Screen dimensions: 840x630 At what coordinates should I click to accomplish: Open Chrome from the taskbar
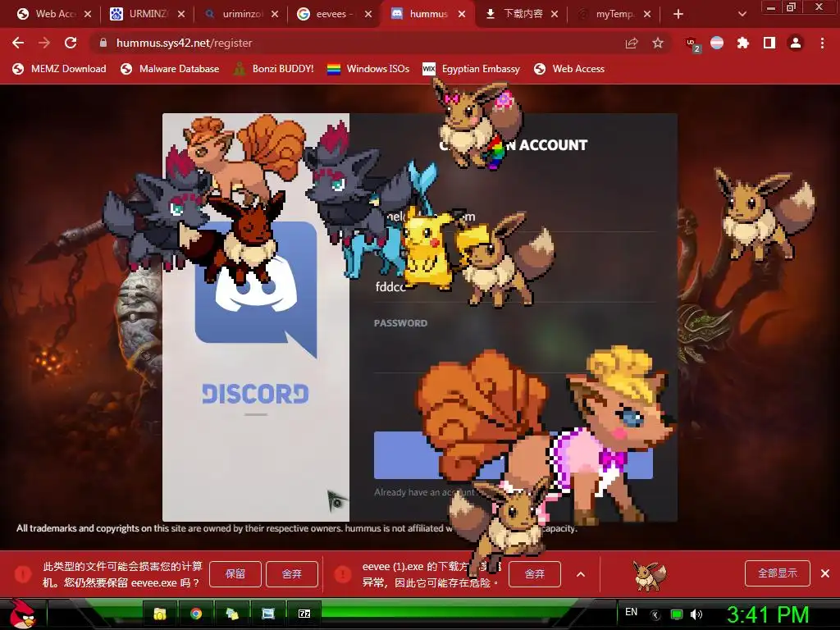(196, 614)
